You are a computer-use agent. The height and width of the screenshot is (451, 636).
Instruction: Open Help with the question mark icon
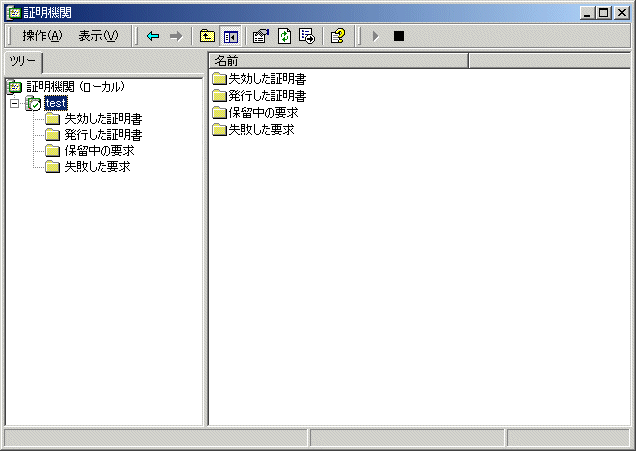tap(338, 37)
